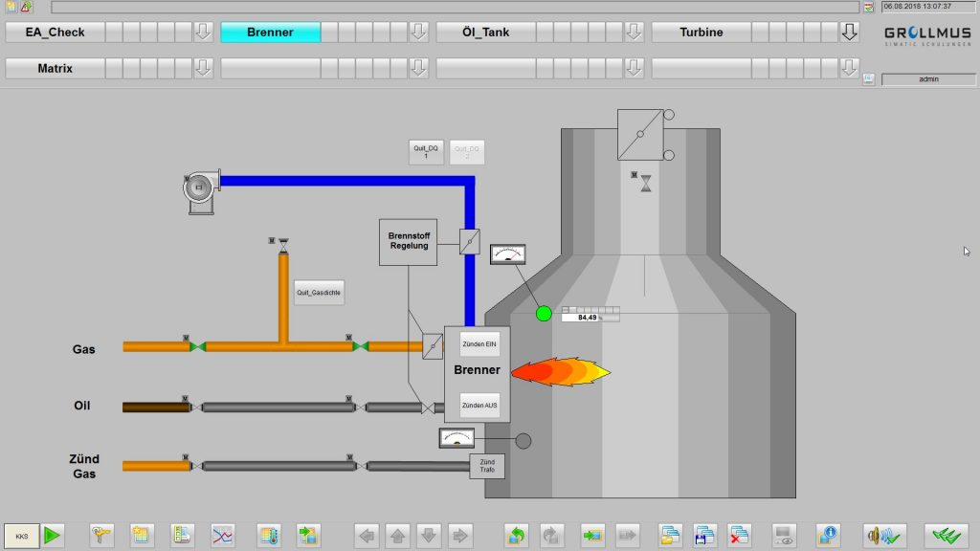
Task: Open the info icon in bottom toolbar
Action: click(828, 536)
